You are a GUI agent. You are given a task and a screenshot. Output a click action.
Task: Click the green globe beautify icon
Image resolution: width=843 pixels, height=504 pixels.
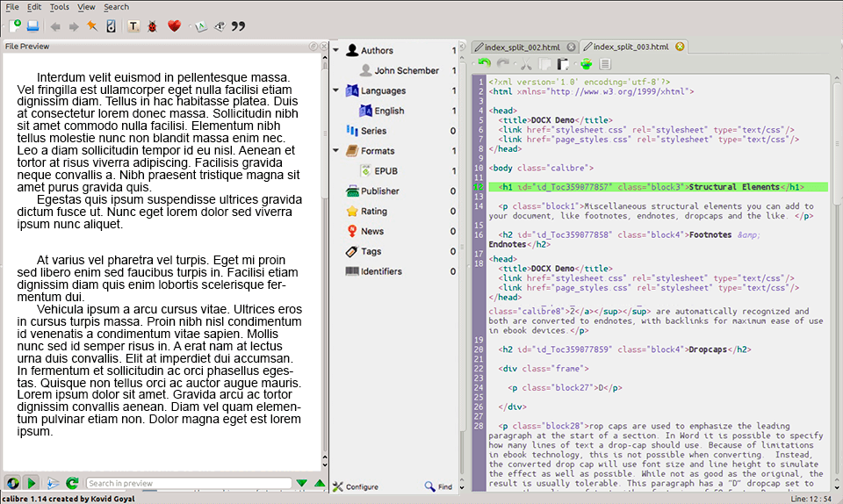pyautogui.click(x=586, y=64)
